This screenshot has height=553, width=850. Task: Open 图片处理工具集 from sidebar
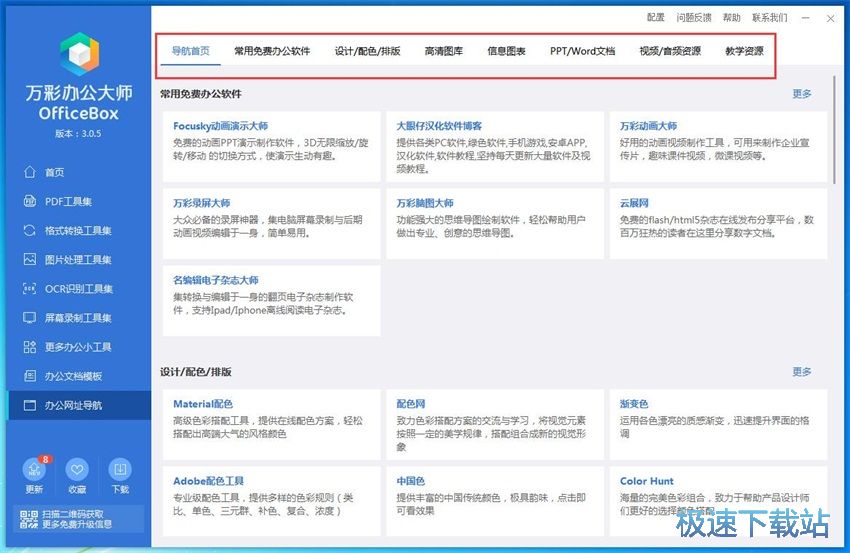pos(80,259)
